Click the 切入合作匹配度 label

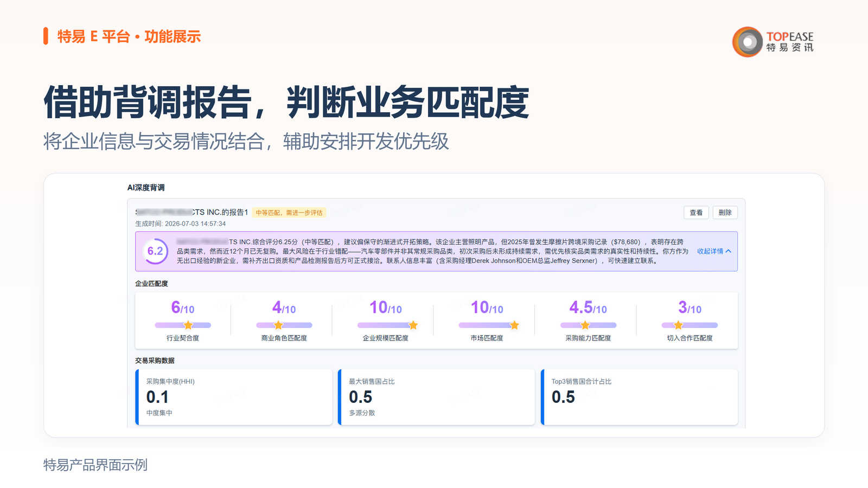[x=690, y=338]
